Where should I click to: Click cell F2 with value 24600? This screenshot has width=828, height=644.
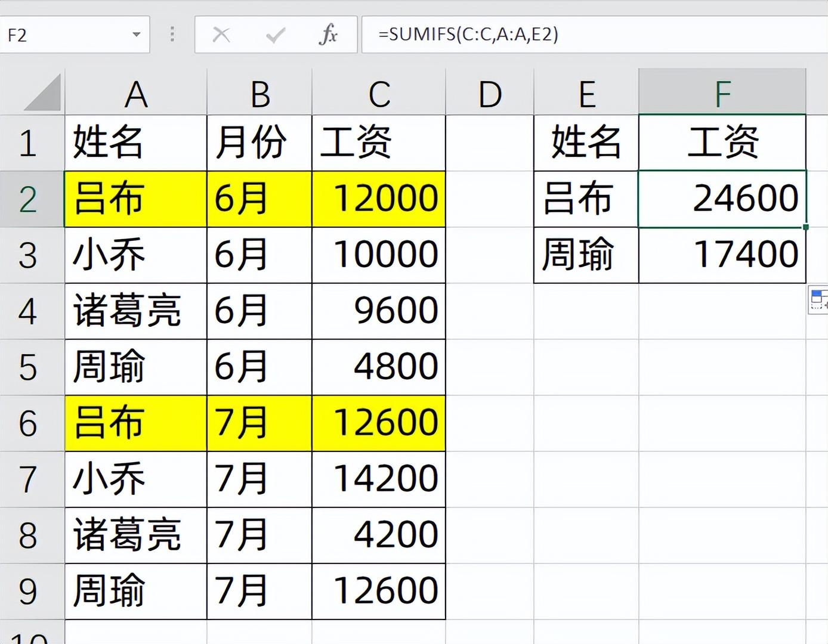722,199
